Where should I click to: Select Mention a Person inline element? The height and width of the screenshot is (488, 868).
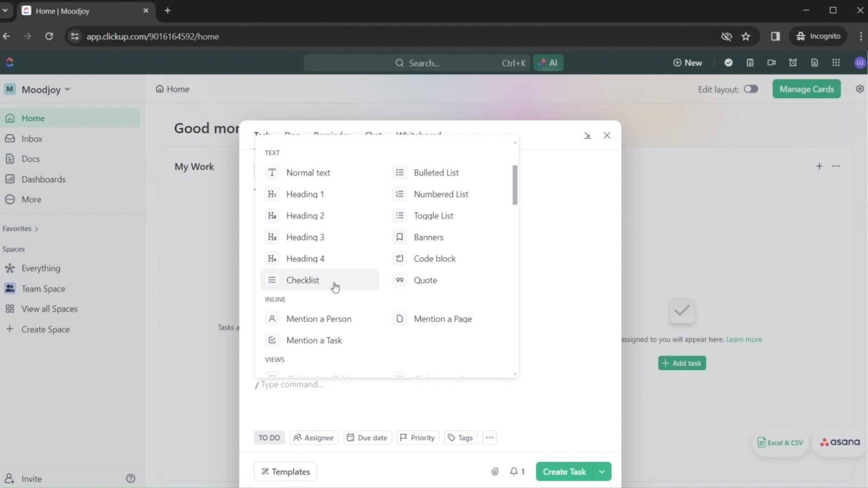318,319
